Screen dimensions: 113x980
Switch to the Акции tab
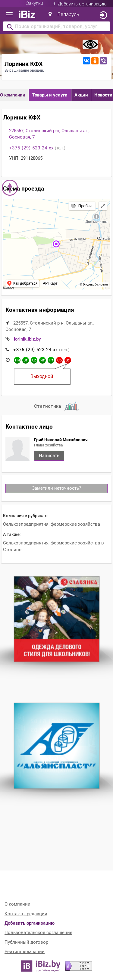tap(81, 95)
